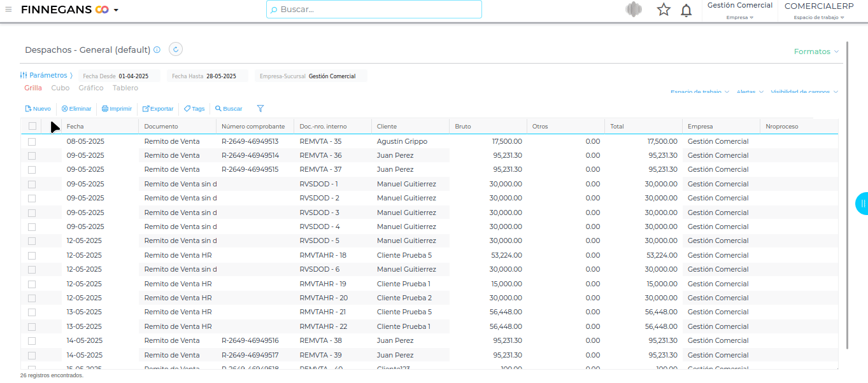Refresh the Despachos report
Image resolution: width=868 pixels, height=383 pixels.
point(176,49)
